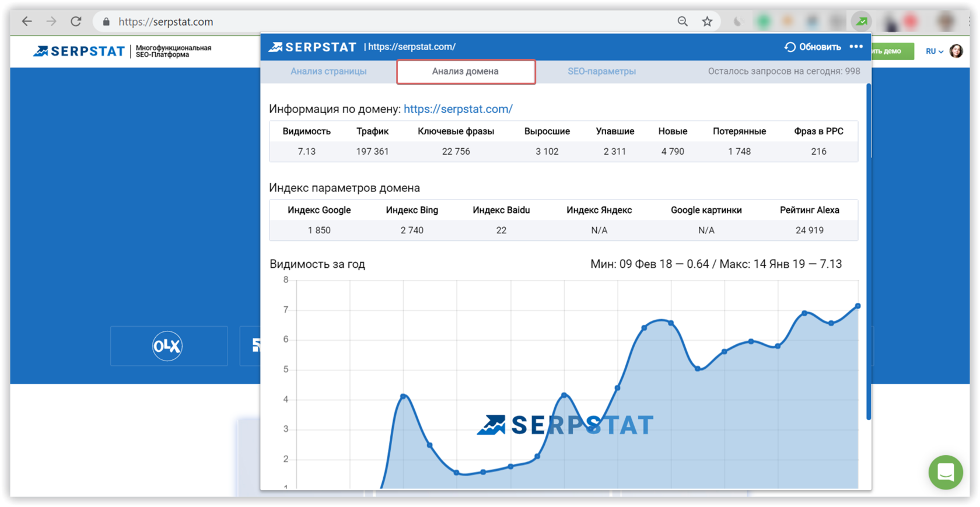Click the Упавшие value 2 311
Image resolution: width=980 pixels, height=507 pixels.
pyautogui.click(x=615, y=152)
